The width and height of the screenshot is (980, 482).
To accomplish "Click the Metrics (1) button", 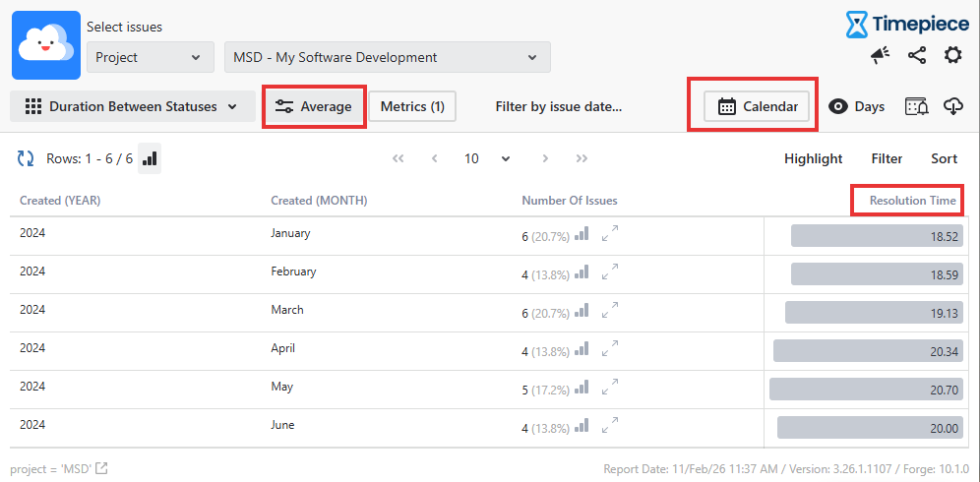I will tap(412, 106).
